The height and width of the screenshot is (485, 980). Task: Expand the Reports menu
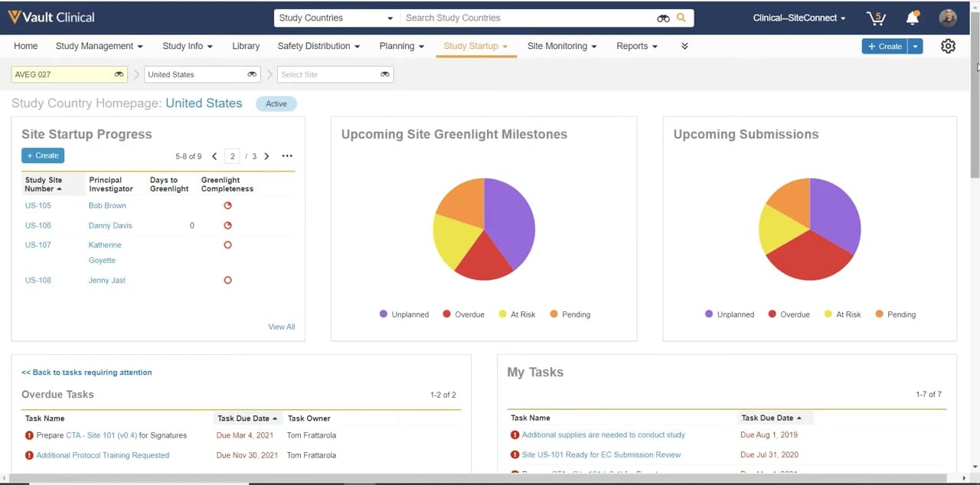637,46
